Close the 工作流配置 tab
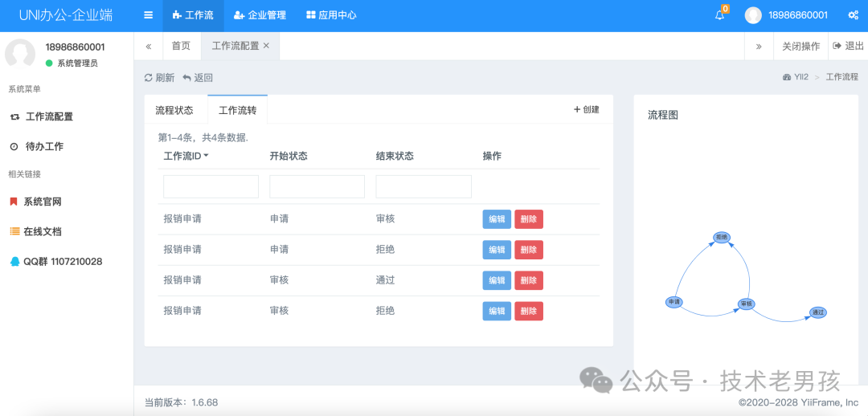Image resolution: width=868 pixels, height=416 pixels. 266,46
